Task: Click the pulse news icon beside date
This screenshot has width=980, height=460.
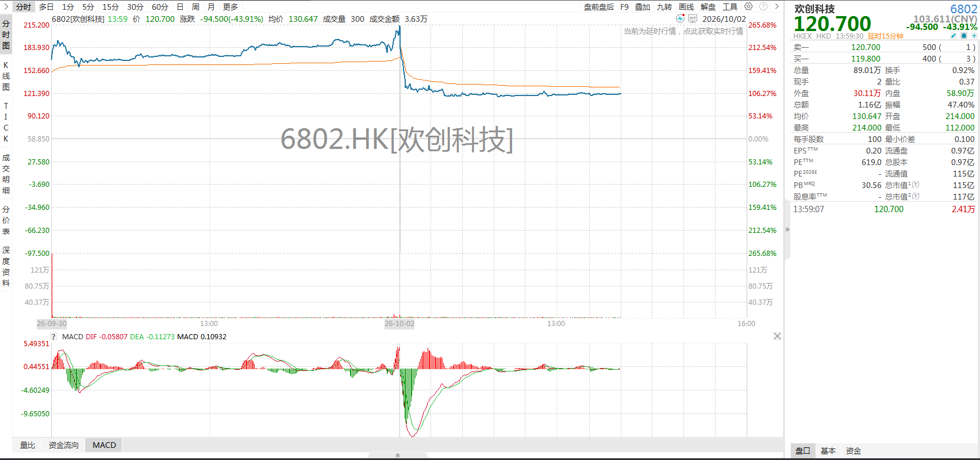Action: (681, 18)
